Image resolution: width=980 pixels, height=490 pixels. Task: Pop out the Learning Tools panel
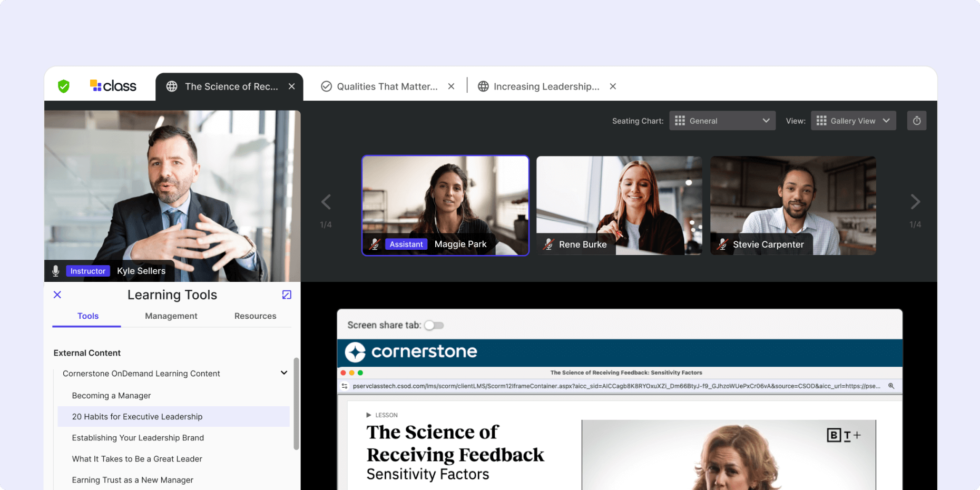click(287, 295)
